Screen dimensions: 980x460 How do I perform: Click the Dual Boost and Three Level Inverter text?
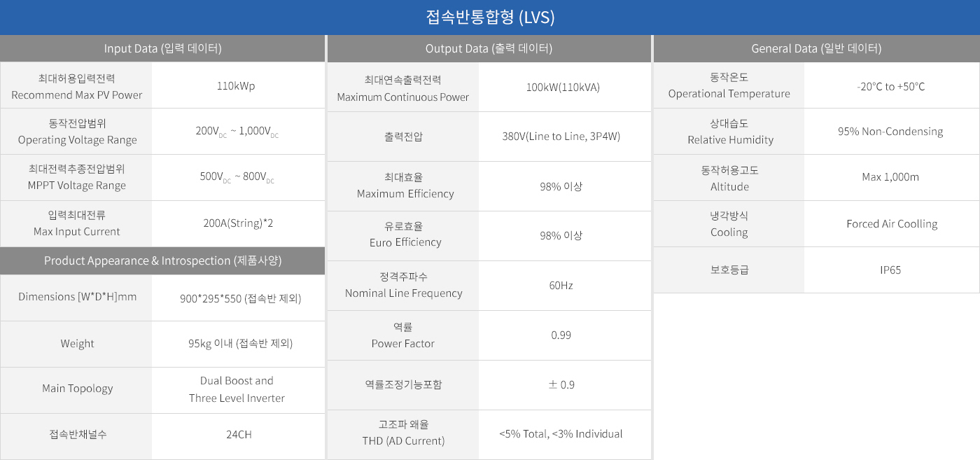pyautogui.click(x=237, y=389)
